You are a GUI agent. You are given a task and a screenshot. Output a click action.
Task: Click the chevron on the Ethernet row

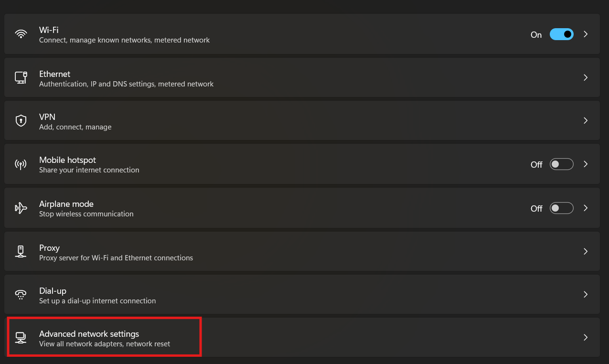[586, 78]
